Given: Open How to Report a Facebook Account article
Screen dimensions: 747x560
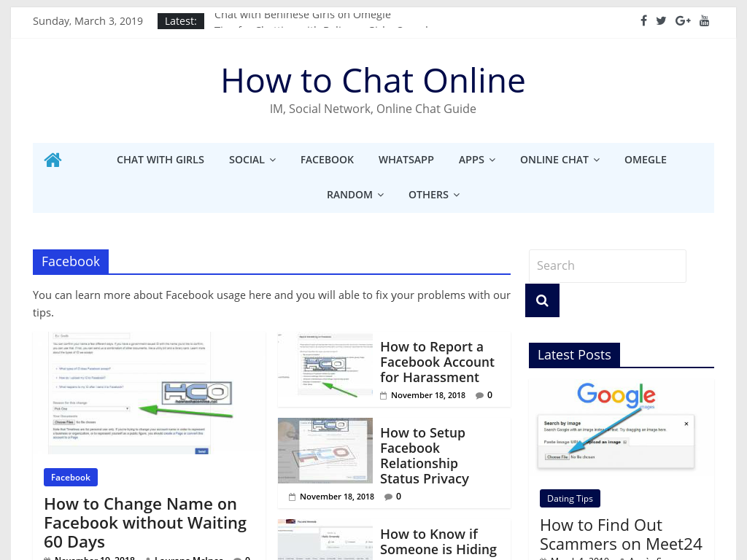Looking at the screenshot, I should point(438,362).
